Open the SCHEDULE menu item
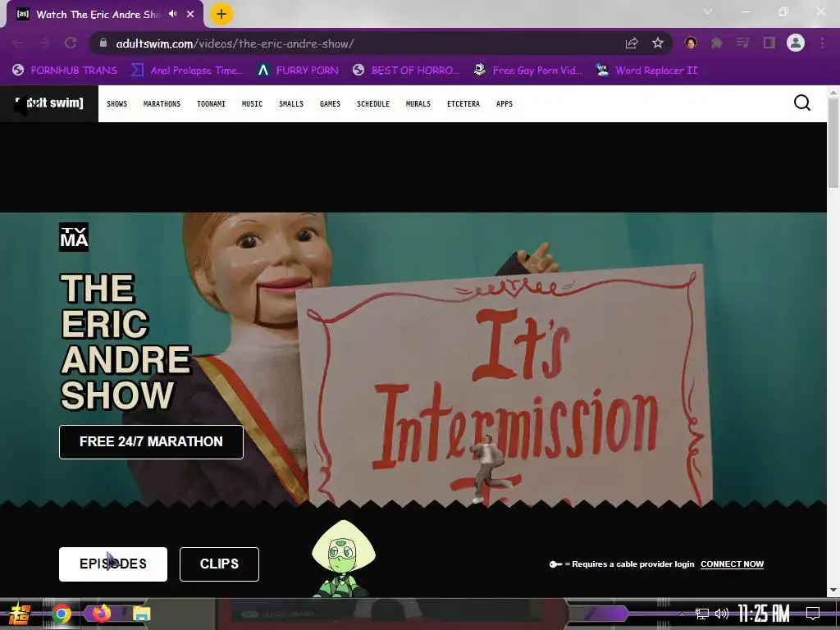 (x=373, y=104)
